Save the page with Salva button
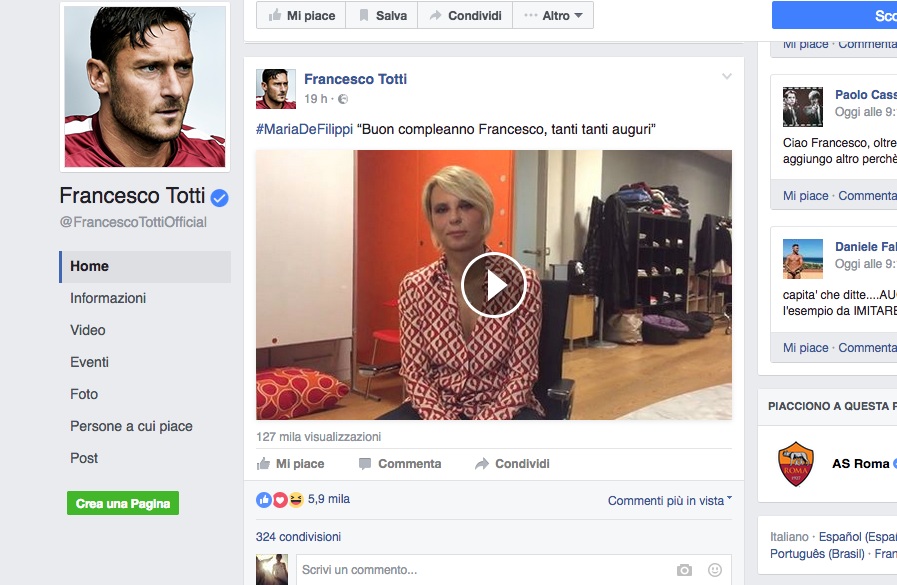 (381, 16)
